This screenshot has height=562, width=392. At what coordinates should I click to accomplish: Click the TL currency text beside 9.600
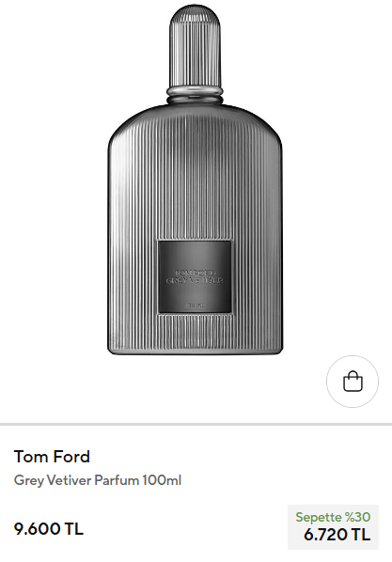coord(74,529)
